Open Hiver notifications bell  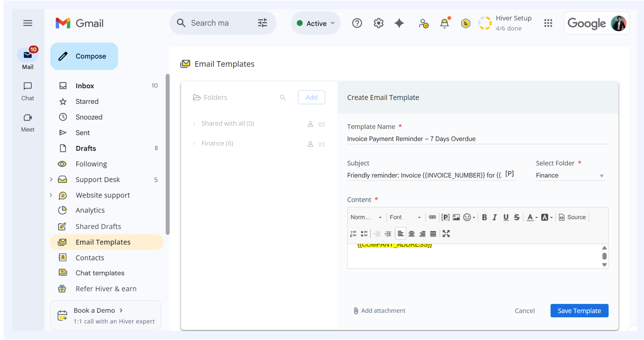pyautogui.click(x=444, y=24)
